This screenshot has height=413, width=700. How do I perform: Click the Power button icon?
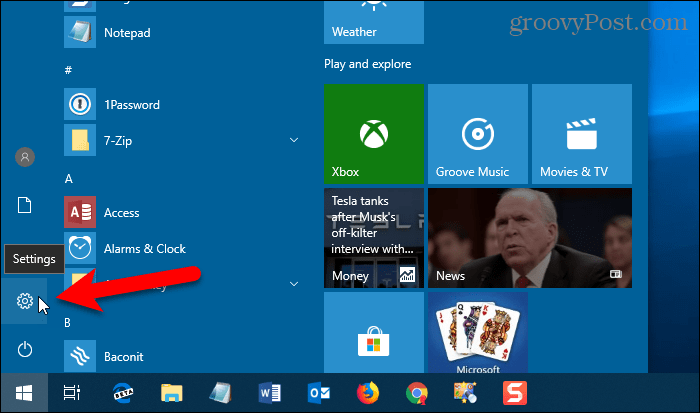(x=25, y=349)
